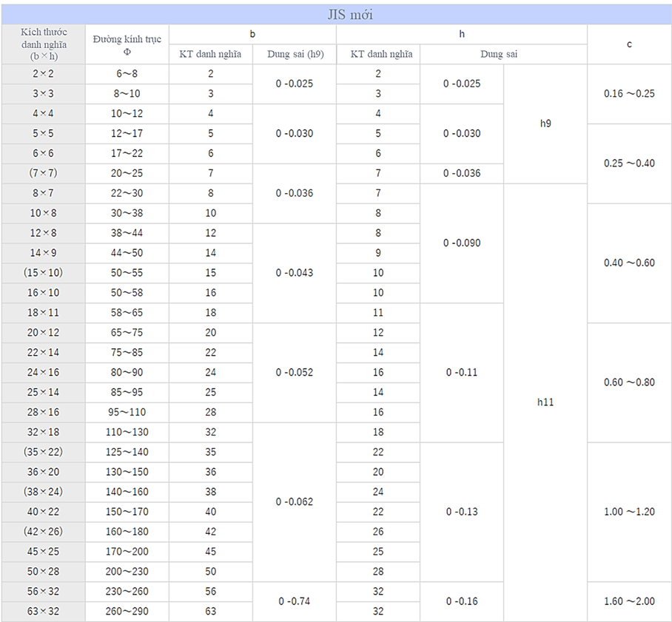Screen dimensions: 672x622
Task: Click the 'Đường kính trục Φ' column header
Action: click(x=127, y=44)
